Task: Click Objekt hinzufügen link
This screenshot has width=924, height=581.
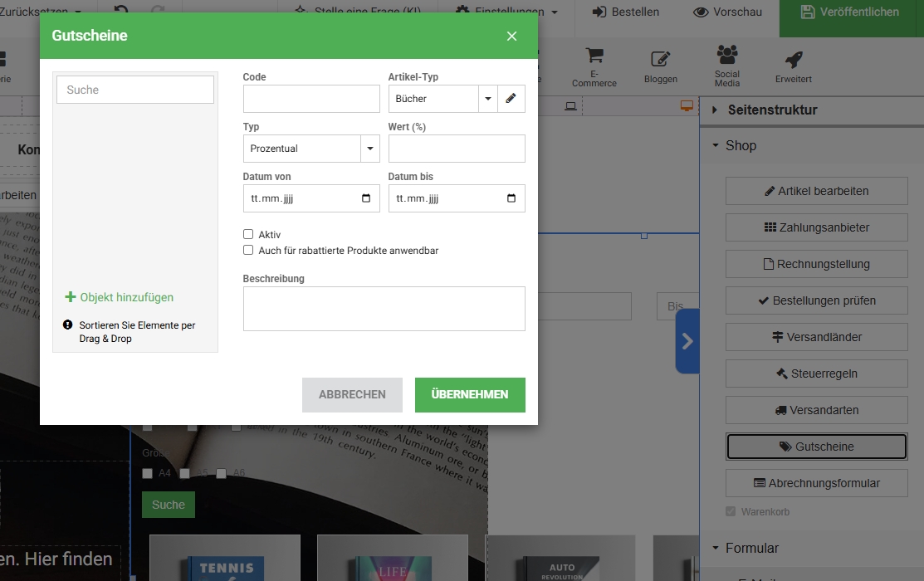Action: click(120, 297)
